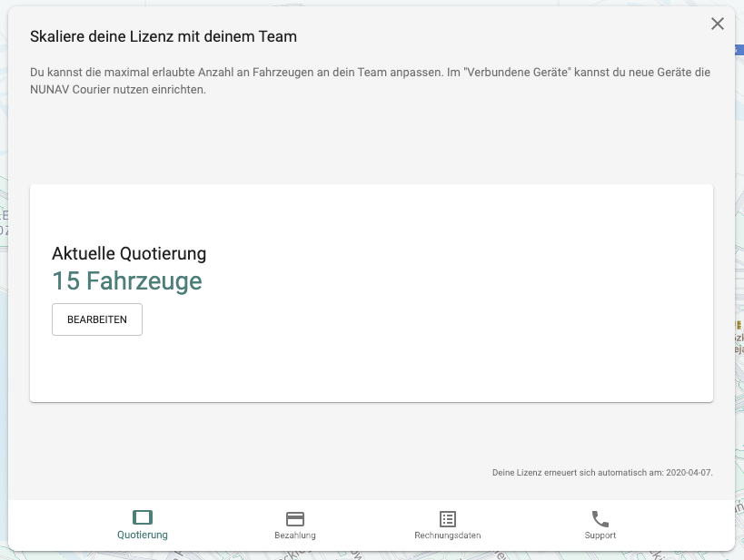Select the "15 Fahrzeuge" quota value

127,280
